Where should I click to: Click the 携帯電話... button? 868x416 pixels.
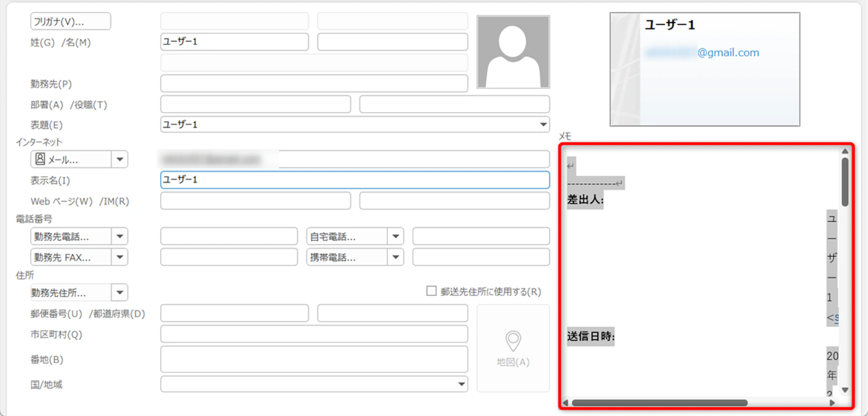tap(347, 257)
